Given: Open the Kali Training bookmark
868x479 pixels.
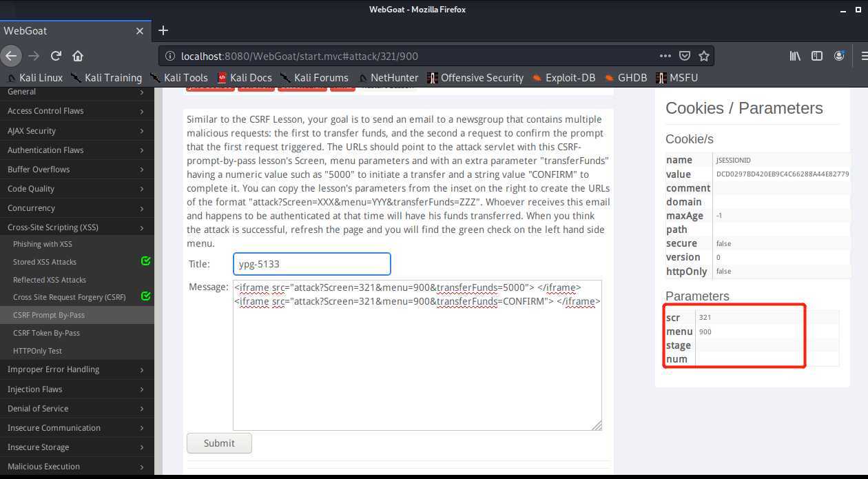Looking at the screenshot, I should click(106, 78).
